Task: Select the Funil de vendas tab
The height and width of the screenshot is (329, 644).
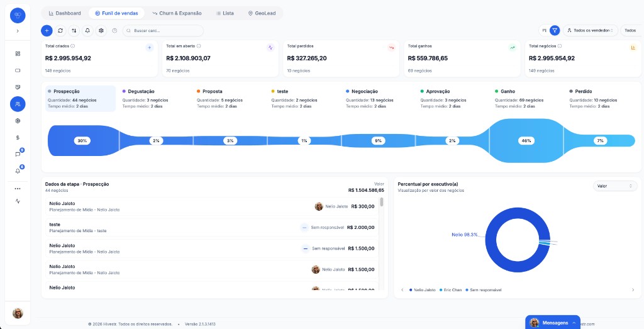Action: click(116, 13)
